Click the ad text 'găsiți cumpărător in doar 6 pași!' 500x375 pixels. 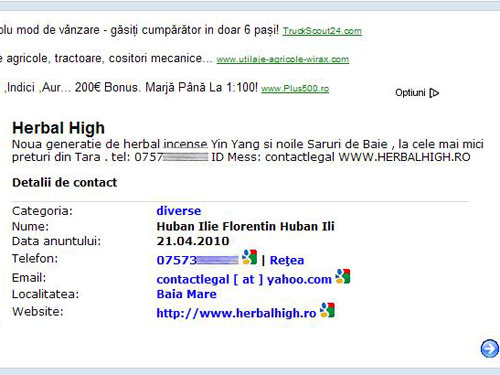coord(194,30)
